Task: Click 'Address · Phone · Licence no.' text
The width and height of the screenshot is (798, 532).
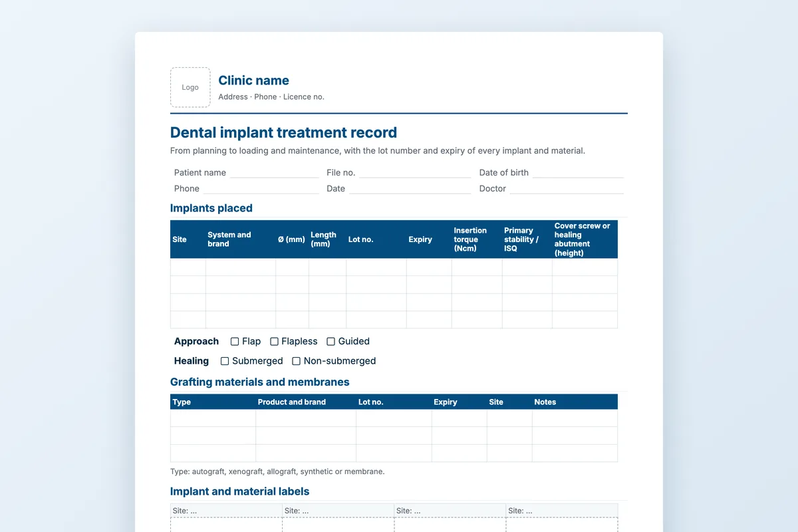Action: 271,96
